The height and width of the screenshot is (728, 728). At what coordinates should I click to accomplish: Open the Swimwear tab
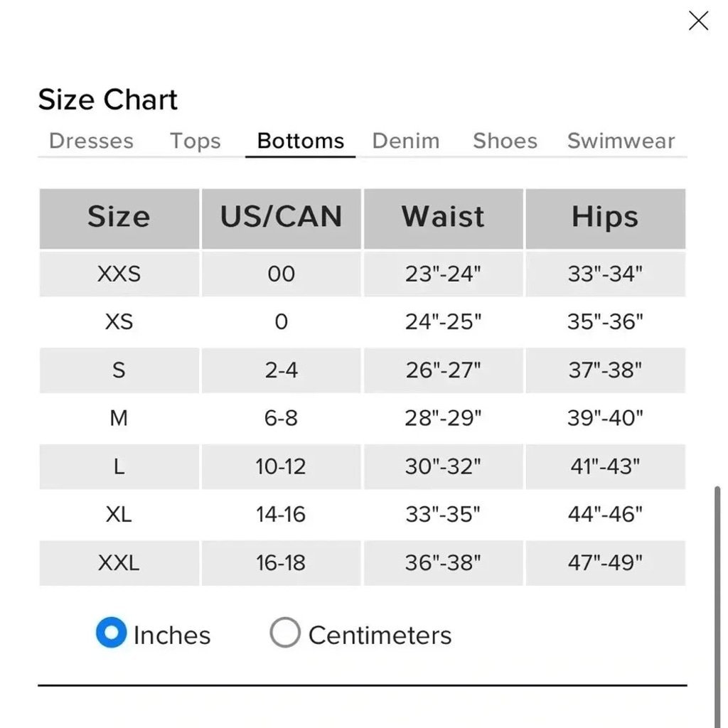pos(621,141)
